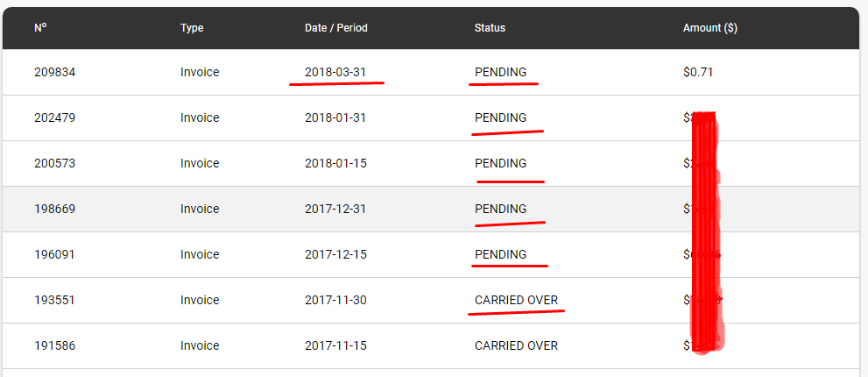Select invoice number 209834
Viewport: 868px width, 377px height.
(x=55, y=72)
